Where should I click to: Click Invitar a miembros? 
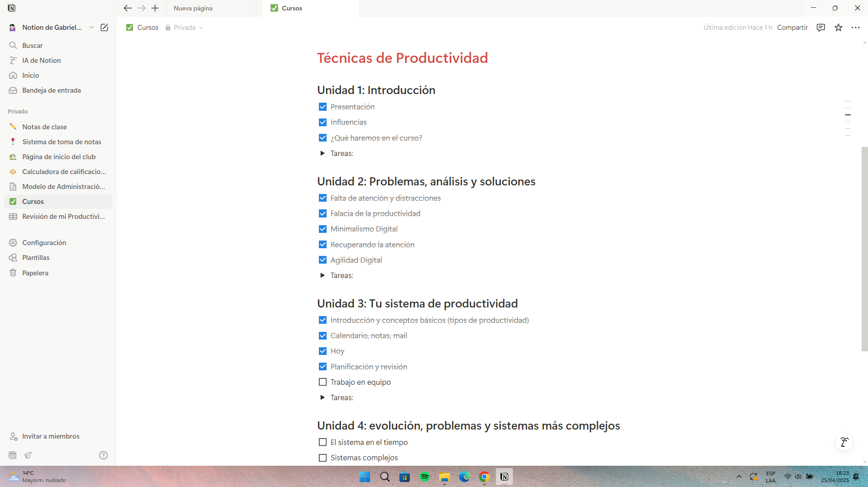(x=51, y=436)
